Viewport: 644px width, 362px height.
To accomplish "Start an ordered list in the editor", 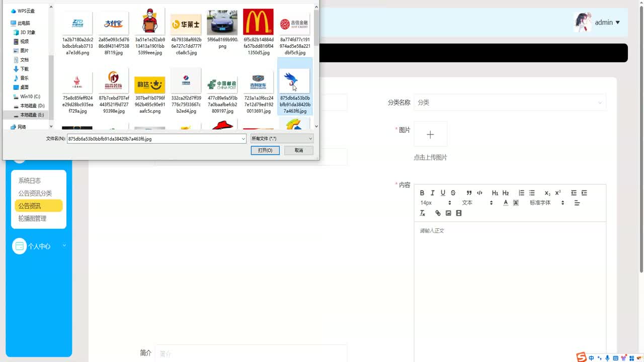I will click(x=521, y=193).
